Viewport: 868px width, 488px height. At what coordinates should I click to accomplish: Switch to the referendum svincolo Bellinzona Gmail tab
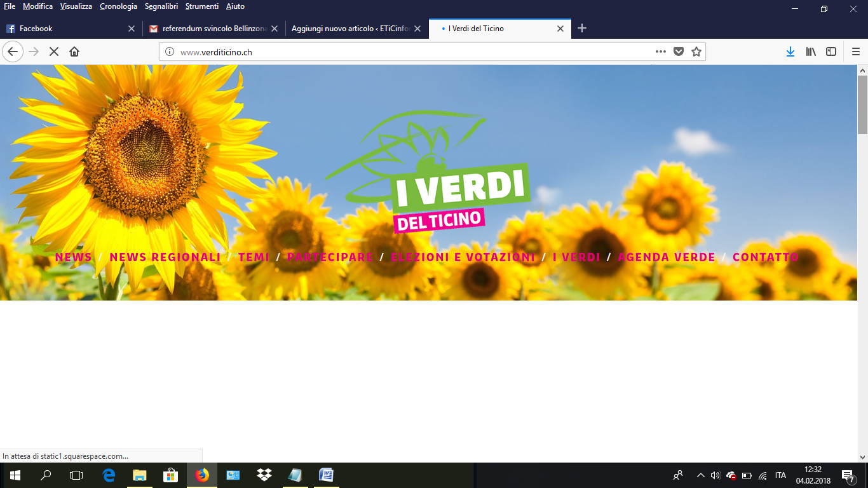point(214,29)
